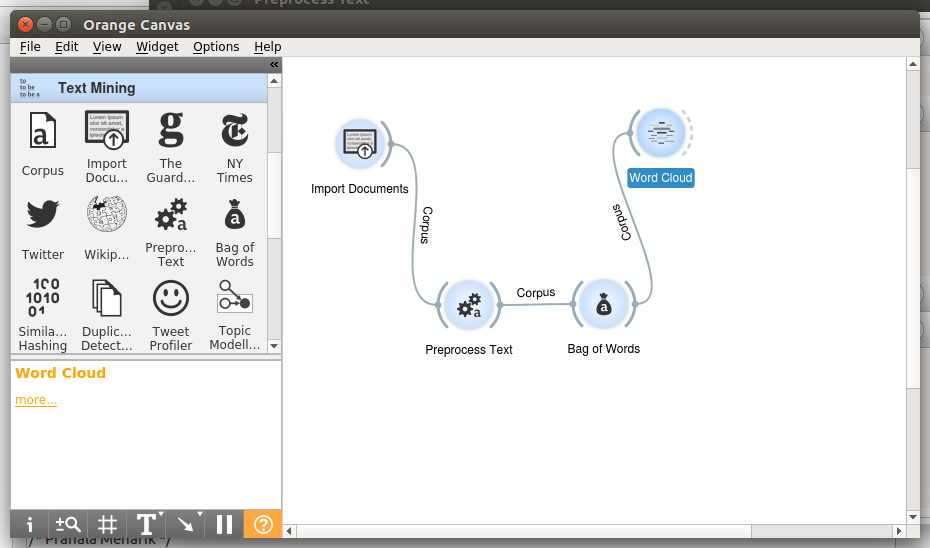Select the arrow annotation tool

coord(184,524)
